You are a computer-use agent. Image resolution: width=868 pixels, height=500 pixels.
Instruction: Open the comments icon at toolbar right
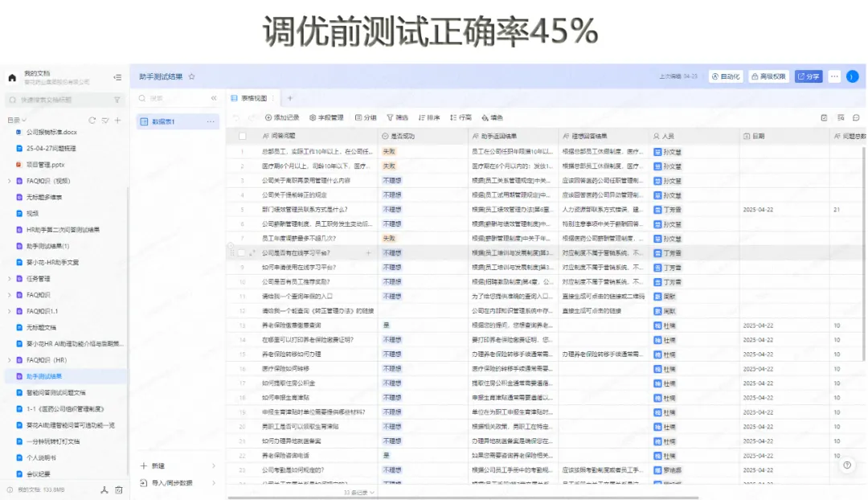coord(857,117)
